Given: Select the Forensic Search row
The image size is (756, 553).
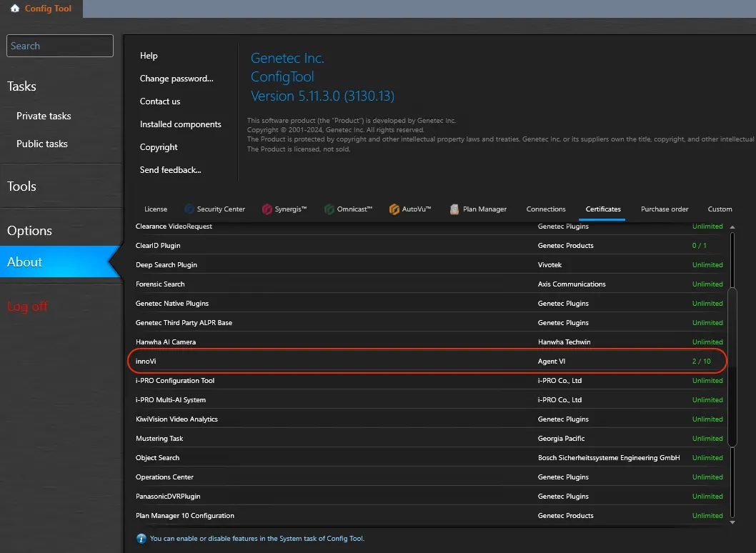Looking at the screenshot, I should (x=429, y=284).
